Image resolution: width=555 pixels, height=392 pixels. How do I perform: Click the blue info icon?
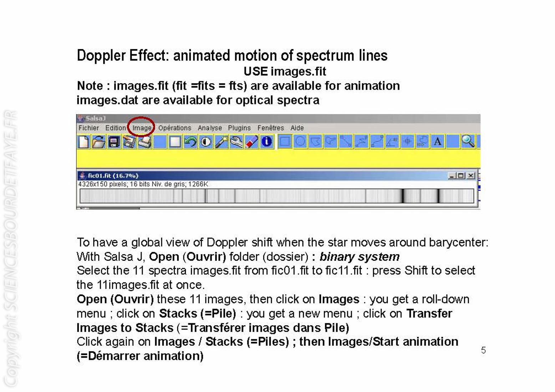coord(267,142)
